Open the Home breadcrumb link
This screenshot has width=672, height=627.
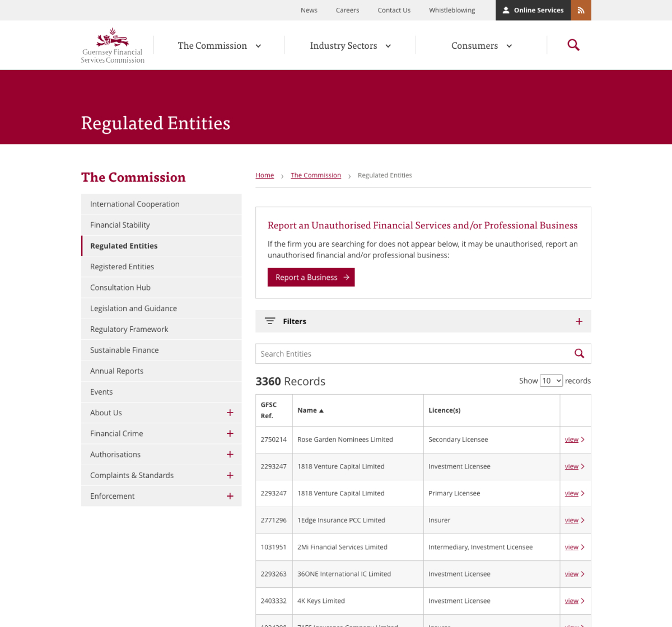coord(264,174)
